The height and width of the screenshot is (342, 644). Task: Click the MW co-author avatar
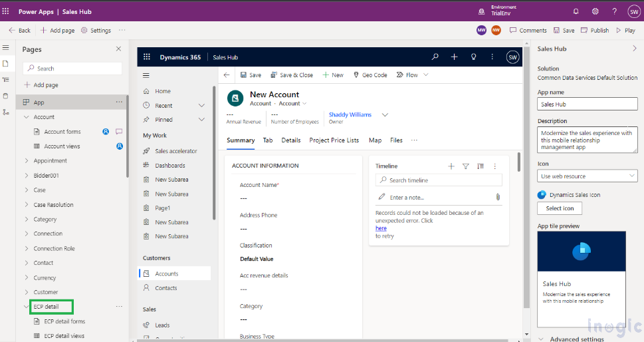481,30
